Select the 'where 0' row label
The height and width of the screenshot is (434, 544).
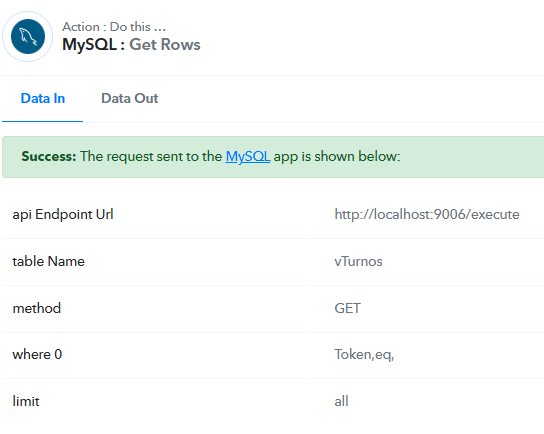37,354
